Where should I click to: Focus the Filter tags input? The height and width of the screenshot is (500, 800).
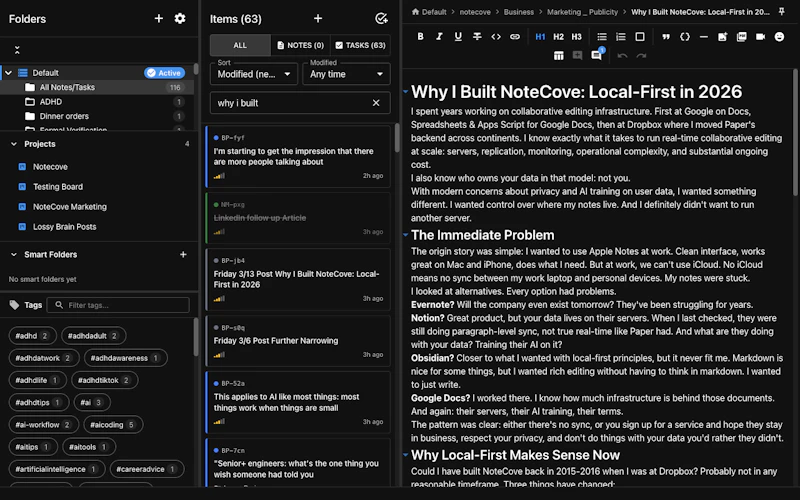[x=118, y=305]
